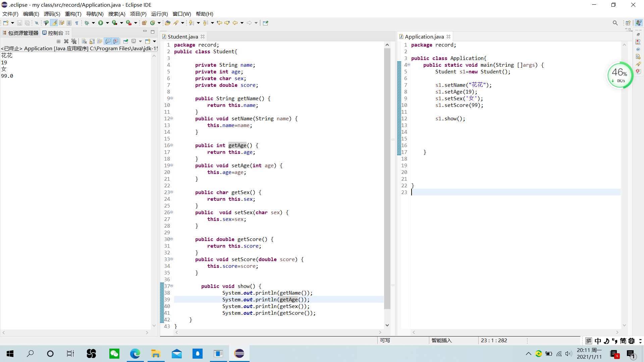This screenshot has height=362, width=644.
Task: Click the Clear Console icon
Action: [84, 41]
